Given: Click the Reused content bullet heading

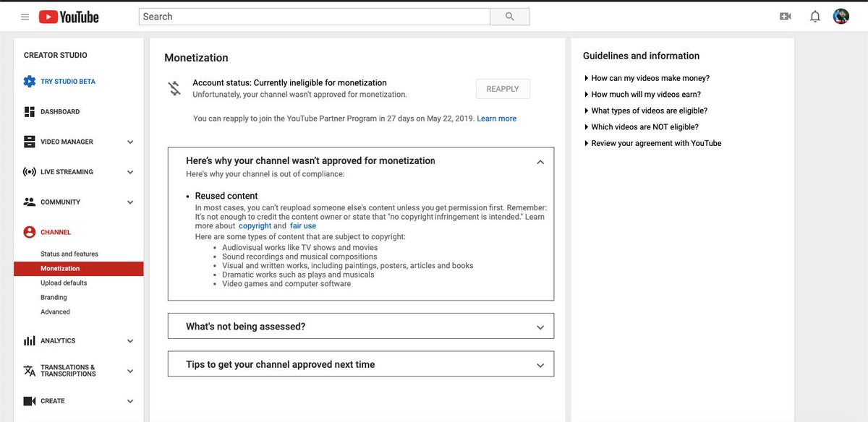Looking at the screenshot, I should click(x=226, y=196).
